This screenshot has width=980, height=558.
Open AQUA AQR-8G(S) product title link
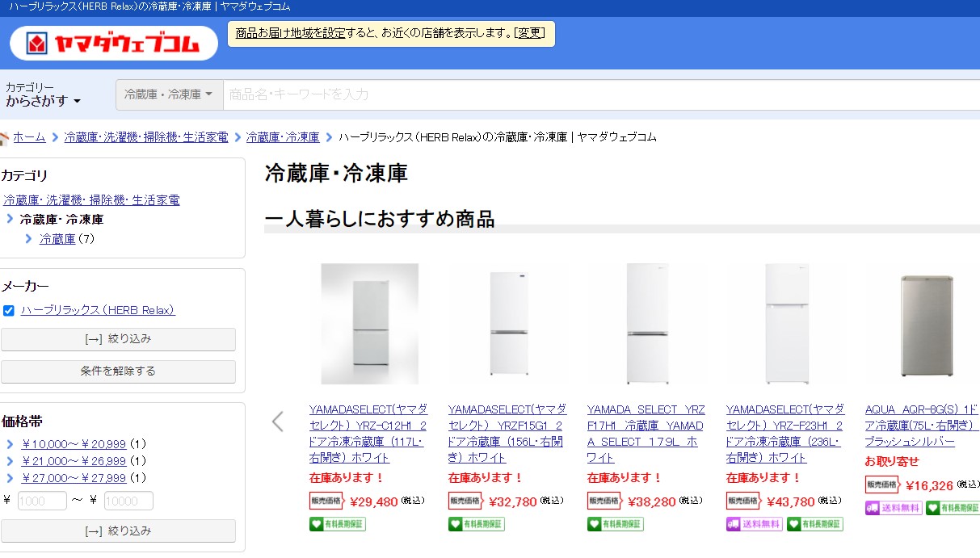(922, 426)
